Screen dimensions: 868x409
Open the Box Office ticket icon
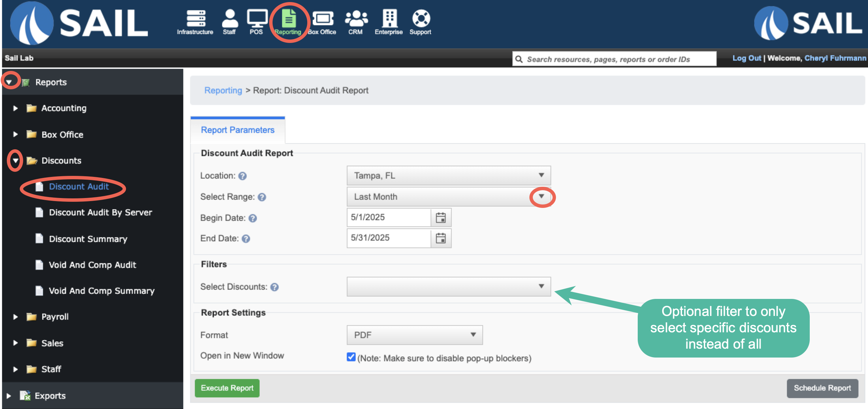pos(323,18)
